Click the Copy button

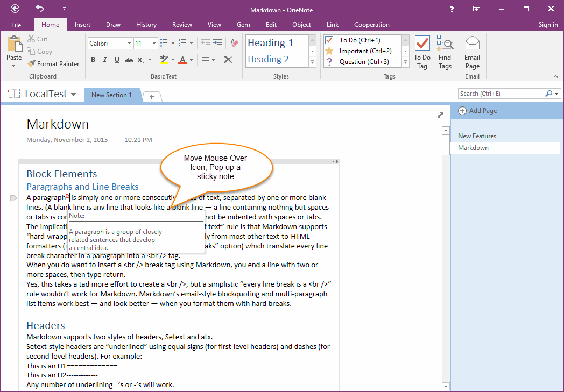(40, 52)
